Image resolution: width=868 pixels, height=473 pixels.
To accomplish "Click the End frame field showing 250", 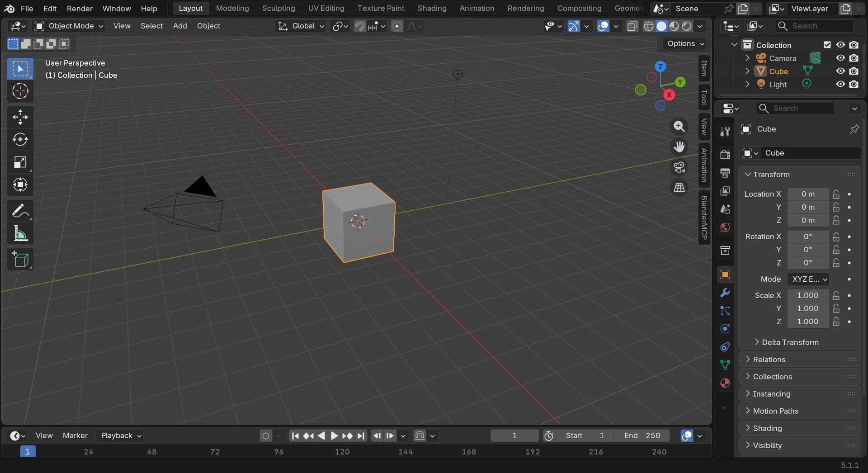I will coord(642,435).
